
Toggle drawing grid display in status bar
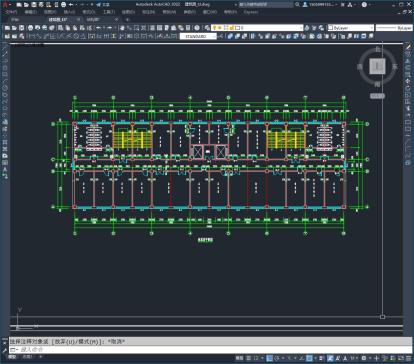(x=248, y=357)
